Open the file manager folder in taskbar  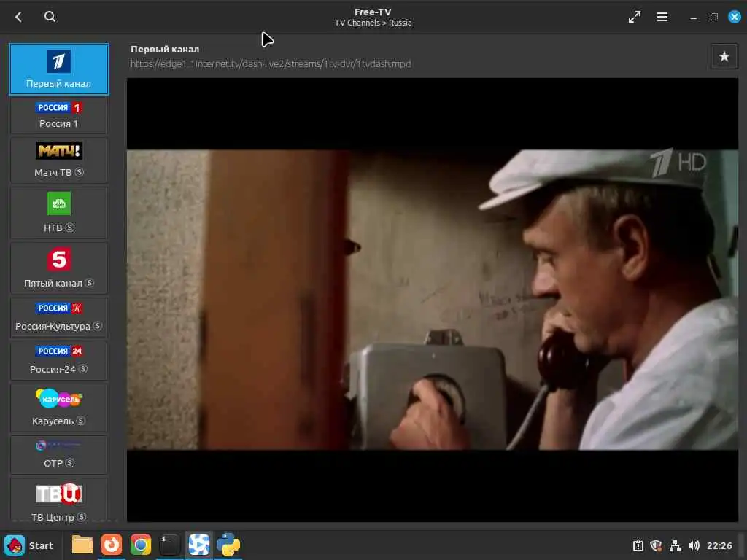point(82,545)
